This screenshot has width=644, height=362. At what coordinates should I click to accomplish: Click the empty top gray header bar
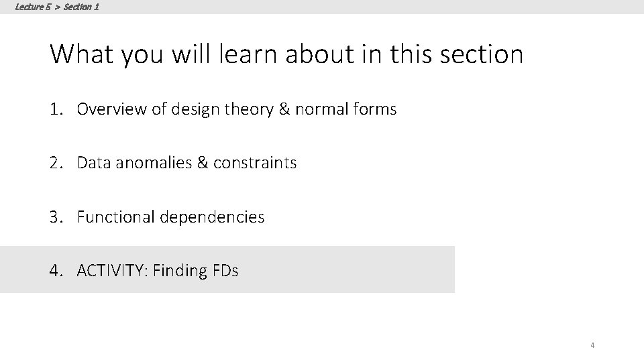(369, 7)
